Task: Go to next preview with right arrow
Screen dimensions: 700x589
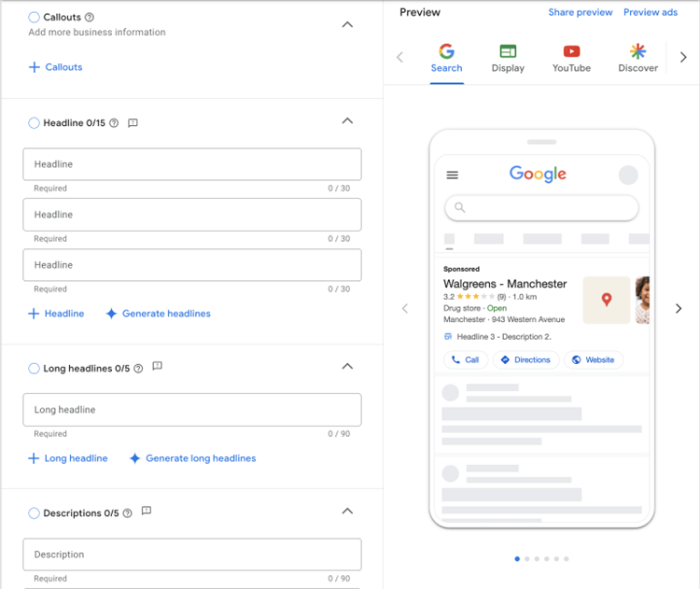Action: (679, 308)
